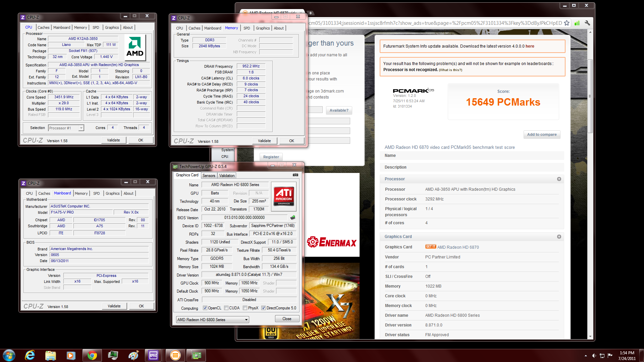Open Windows Explorer folder icon in taskbar

51,355
